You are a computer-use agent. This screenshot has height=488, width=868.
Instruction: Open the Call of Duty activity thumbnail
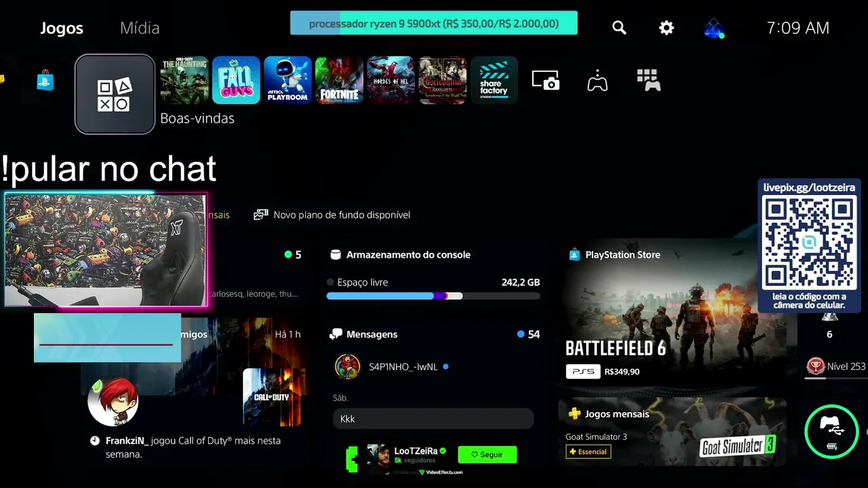click(271, 397)
